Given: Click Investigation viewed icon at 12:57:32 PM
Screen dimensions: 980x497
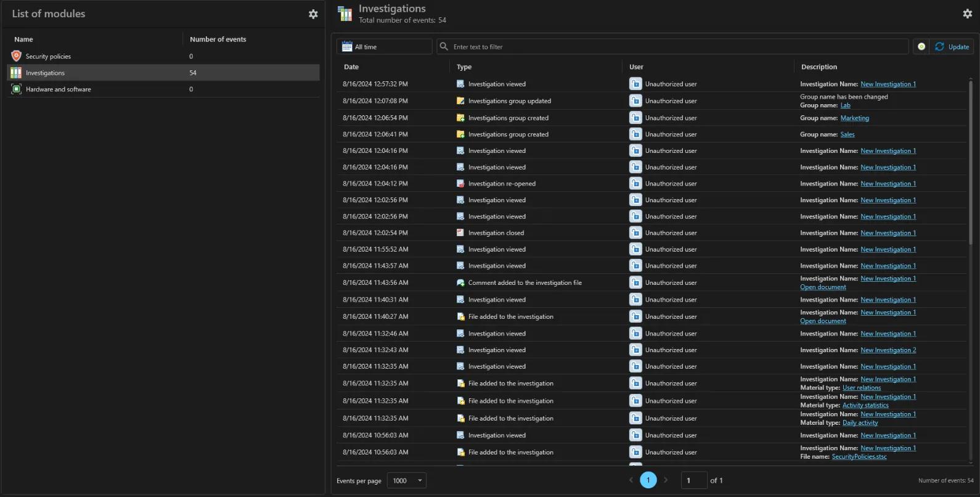Looking at the screenshot, I should coord(460,84).
